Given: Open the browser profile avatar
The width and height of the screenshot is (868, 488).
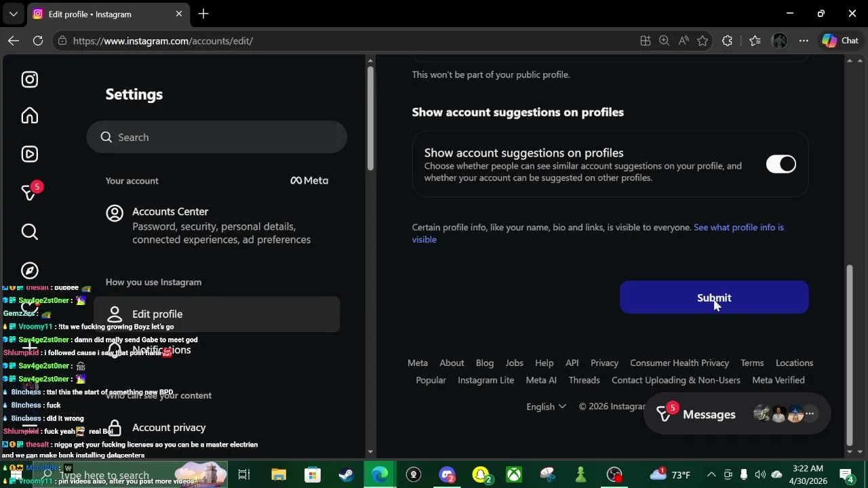Looking at the screenshot, I should point(779,41).
